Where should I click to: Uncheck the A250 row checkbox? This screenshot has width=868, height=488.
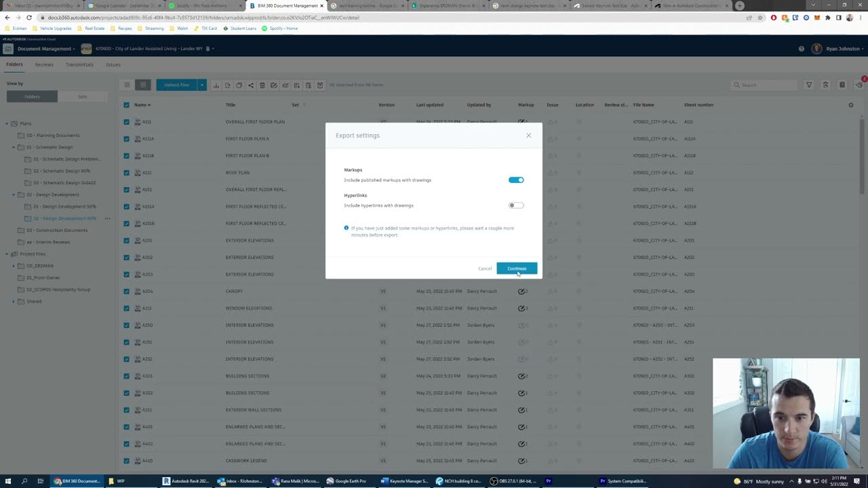tap(126, 325)
